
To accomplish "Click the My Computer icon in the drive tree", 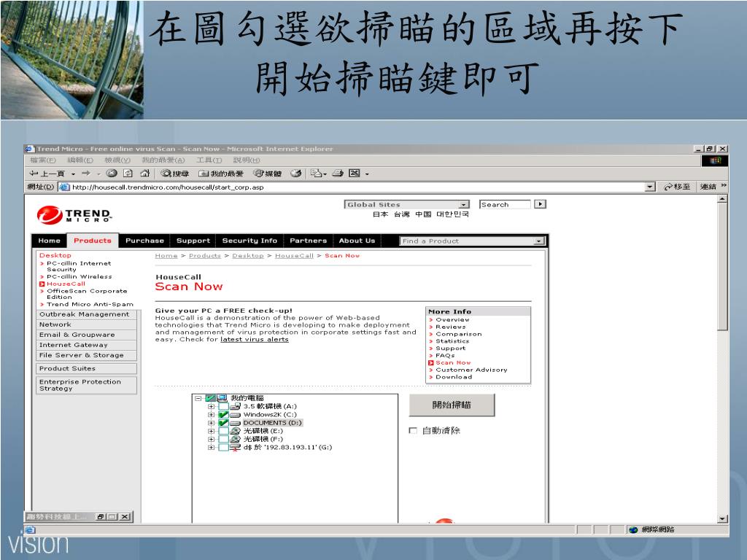I will coord(222,398).
